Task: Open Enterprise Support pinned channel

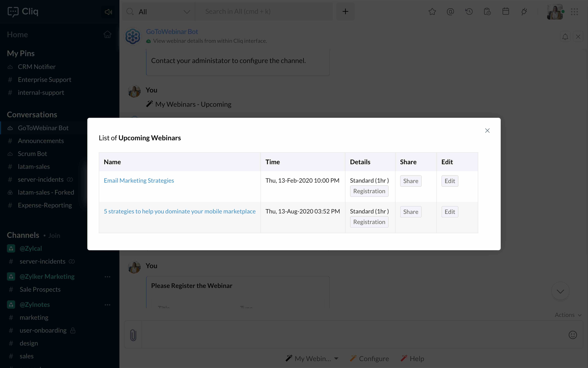Action: click(44, 80)
